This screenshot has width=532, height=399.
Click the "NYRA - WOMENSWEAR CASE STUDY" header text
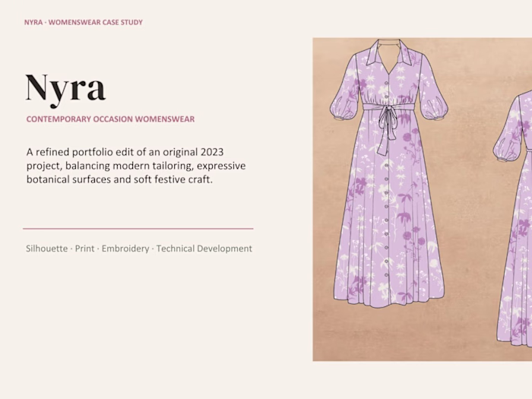[84, 22]
